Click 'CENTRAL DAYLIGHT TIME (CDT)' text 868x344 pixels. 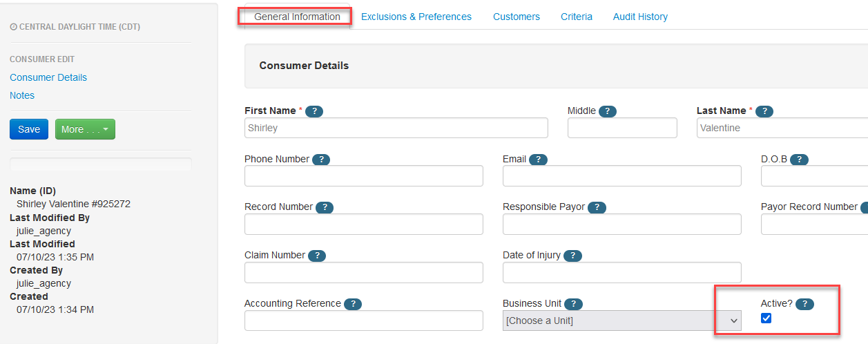(80, 27)
